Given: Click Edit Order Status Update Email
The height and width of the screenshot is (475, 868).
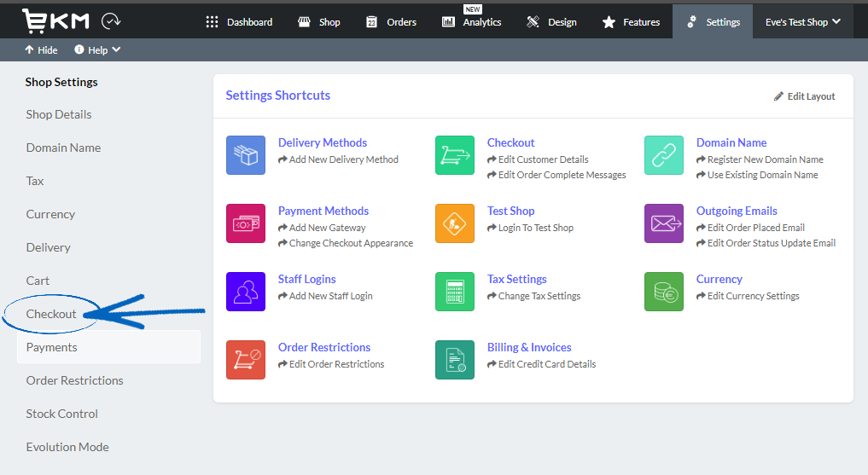Looking at the screenshot, I should (x=766, y=243).
